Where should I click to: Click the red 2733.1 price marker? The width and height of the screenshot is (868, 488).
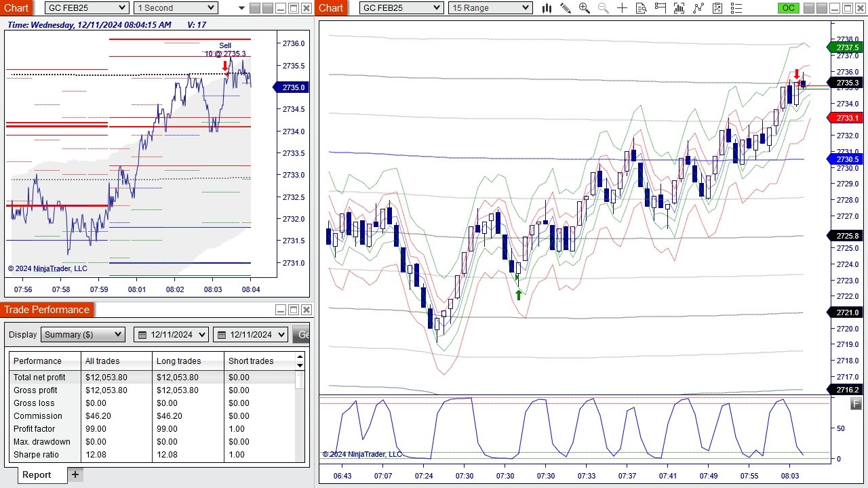846,118
